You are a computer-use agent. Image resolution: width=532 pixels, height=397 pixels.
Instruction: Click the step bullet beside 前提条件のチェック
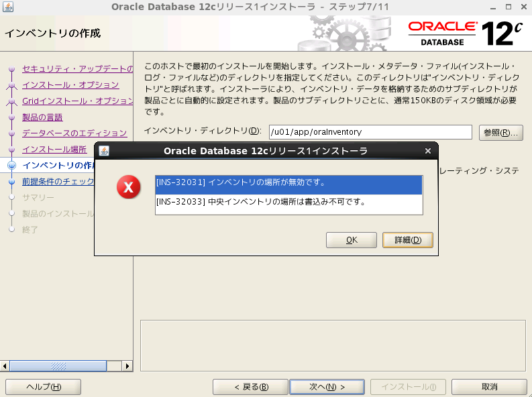click(x=12, y=182)
